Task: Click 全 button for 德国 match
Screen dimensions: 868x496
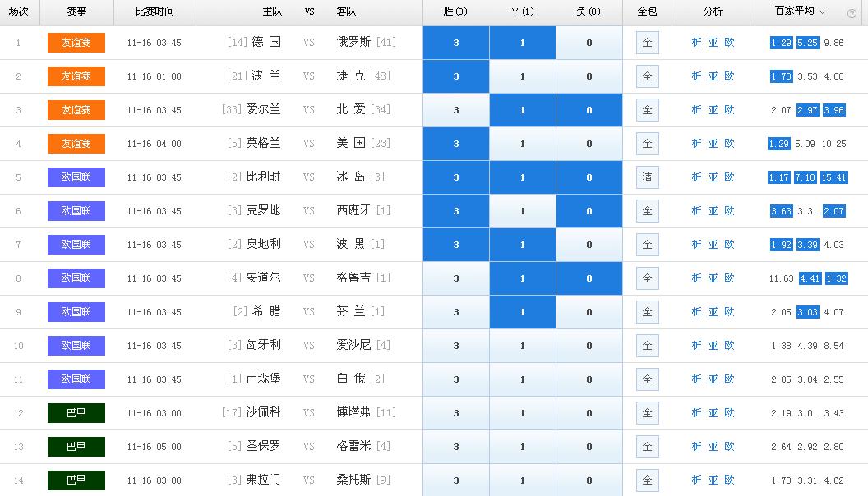Action: (647, 43)
